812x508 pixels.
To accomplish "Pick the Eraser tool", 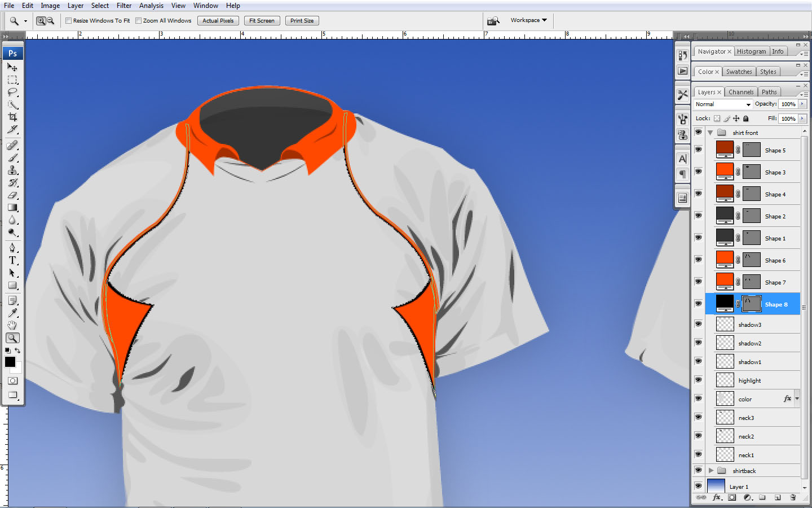I will point(12,196).
